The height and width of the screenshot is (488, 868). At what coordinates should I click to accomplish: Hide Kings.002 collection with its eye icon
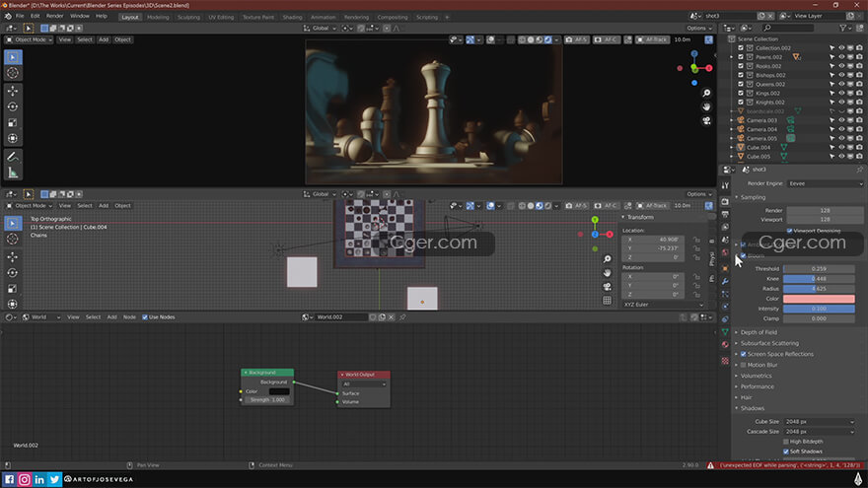[841, 93]
